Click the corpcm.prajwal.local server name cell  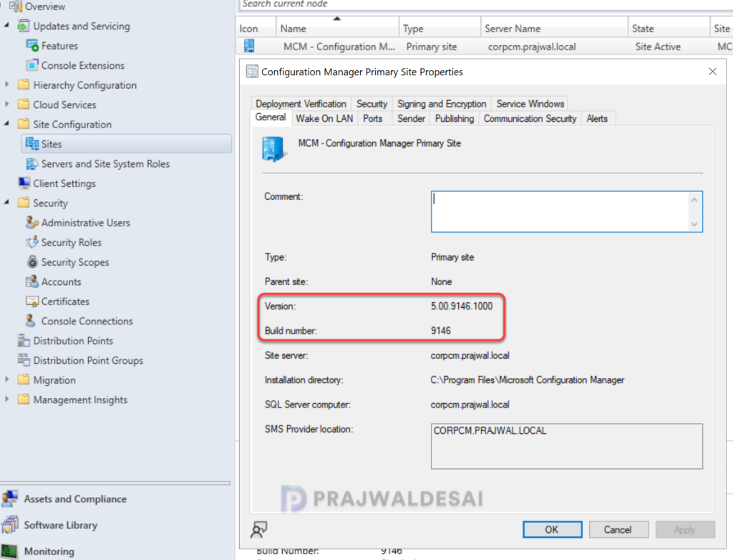[532, 47]
